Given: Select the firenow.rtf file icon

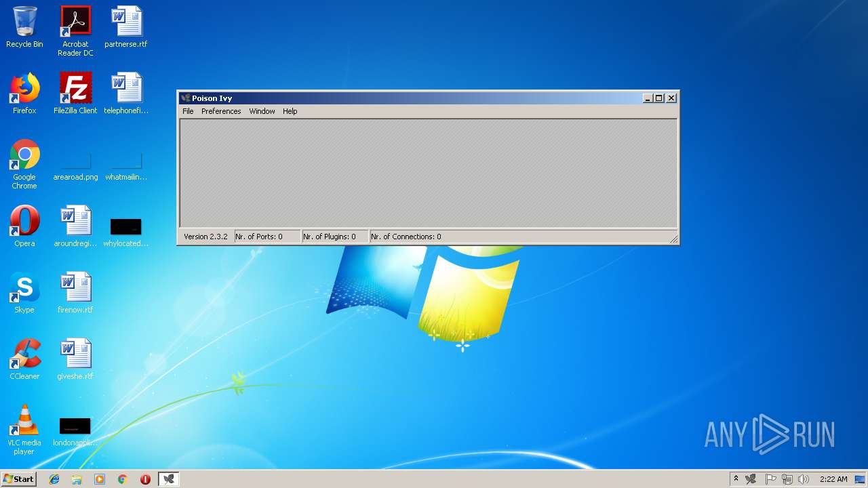Looking at the screenshot, I should coord(75,293).
